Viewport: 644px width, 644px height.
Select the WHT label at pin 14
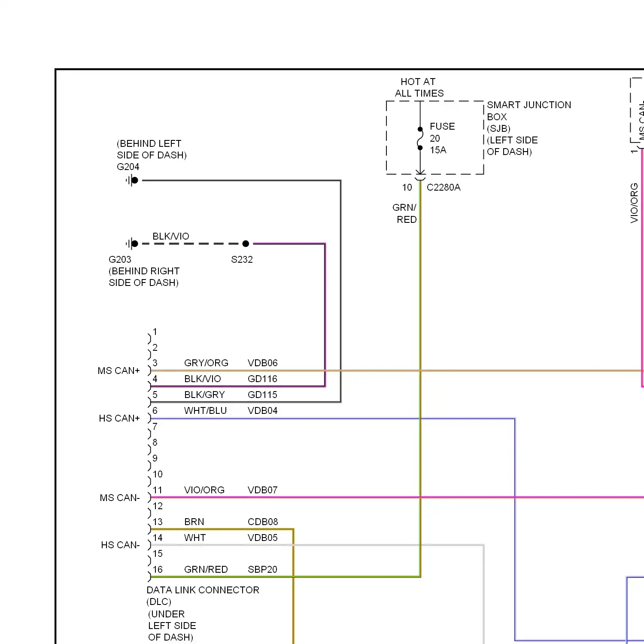click(195, 538)
